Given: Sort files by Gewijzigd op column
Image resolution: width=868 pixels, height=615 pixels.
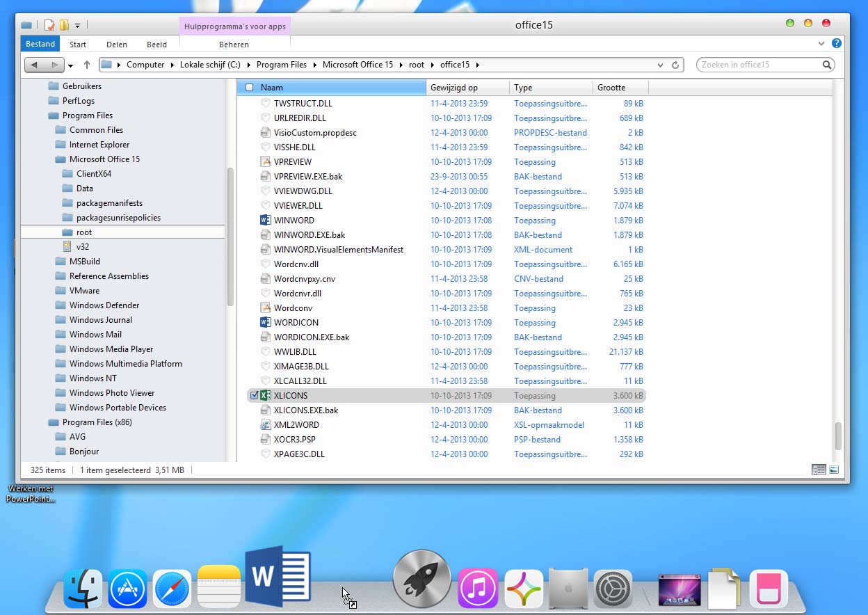Looking at the screenshot, I should point(468,88).
